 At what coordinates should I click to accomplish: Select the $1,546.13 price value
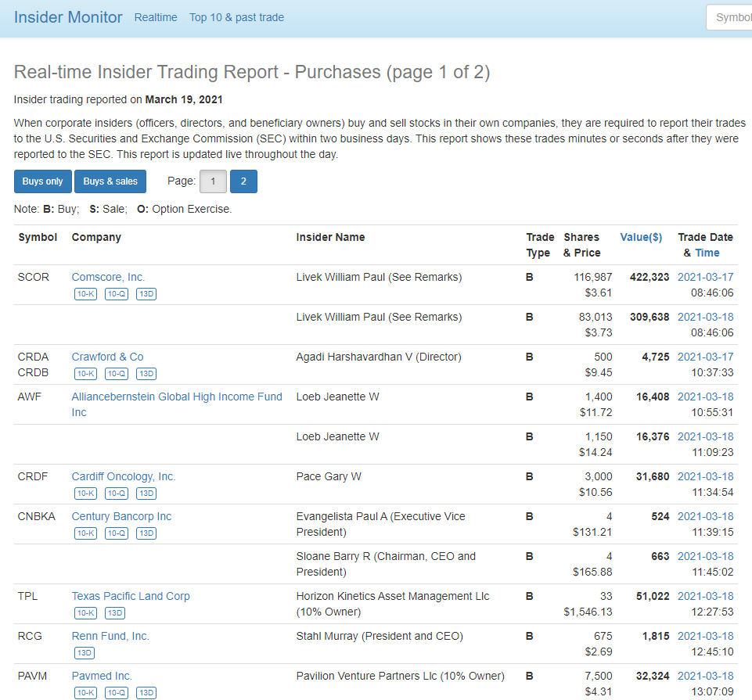click(588, 612)
